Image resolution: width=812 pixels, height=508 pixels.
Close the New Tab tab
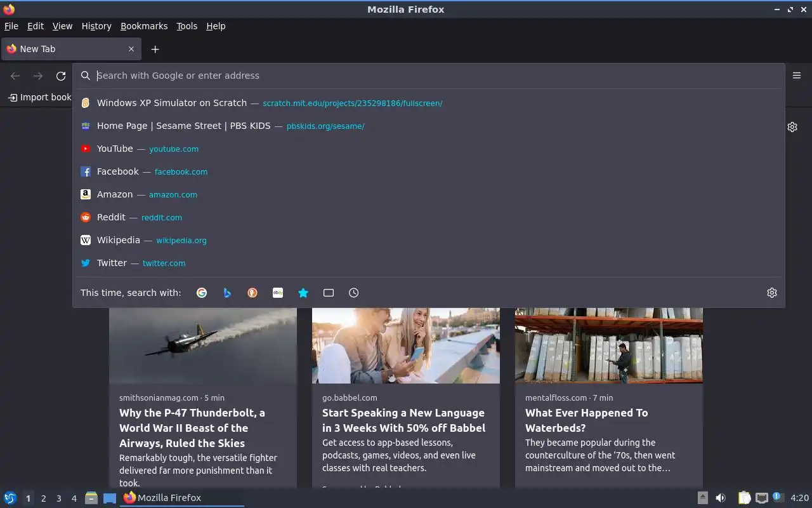tap(131, 49)
